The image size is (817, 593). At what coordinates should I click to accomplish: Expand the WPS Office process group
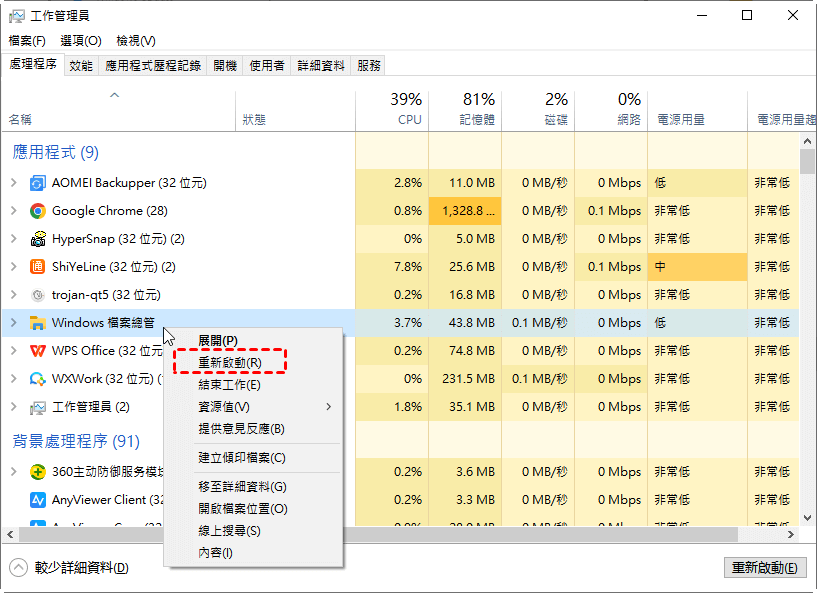[x=14, y=350]
